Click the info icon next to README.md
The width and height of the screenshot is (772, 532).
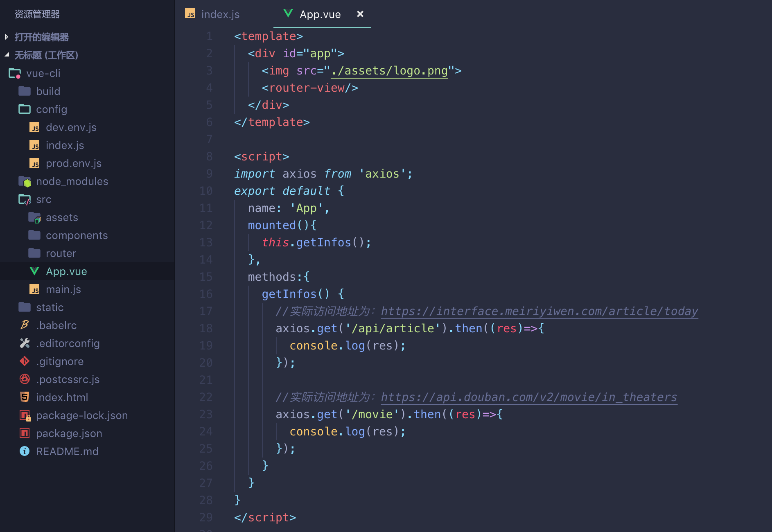point(25,451)
